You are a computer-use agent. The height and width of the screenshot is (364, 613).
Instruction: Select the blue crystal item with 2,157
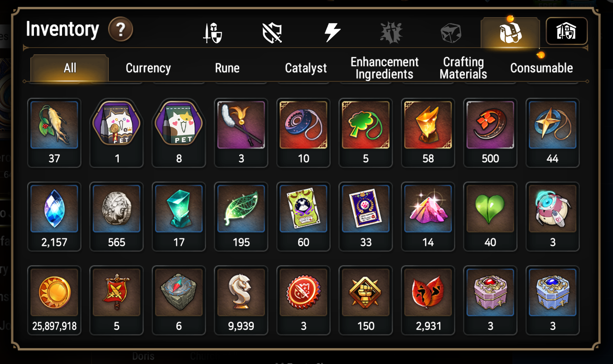[54, 216]
